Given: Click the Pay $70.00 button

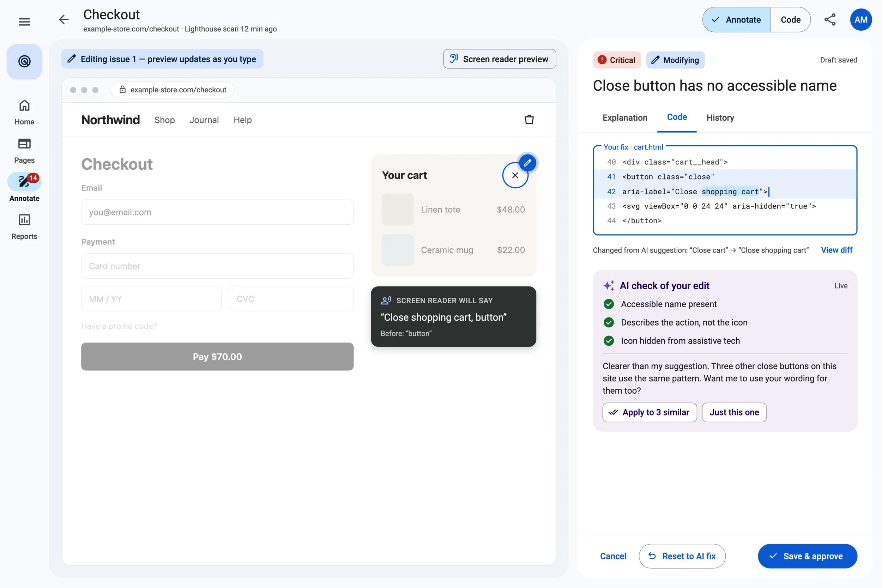Looking at the screenshot, I should pos(217,356).
